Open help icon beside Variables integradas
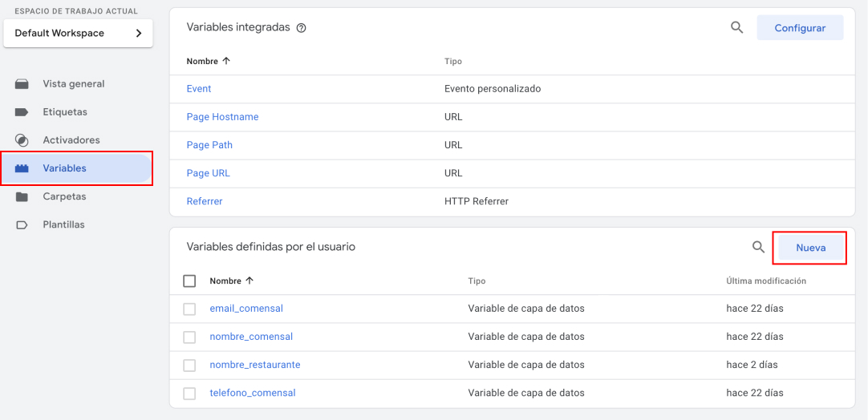 [302, 28]
